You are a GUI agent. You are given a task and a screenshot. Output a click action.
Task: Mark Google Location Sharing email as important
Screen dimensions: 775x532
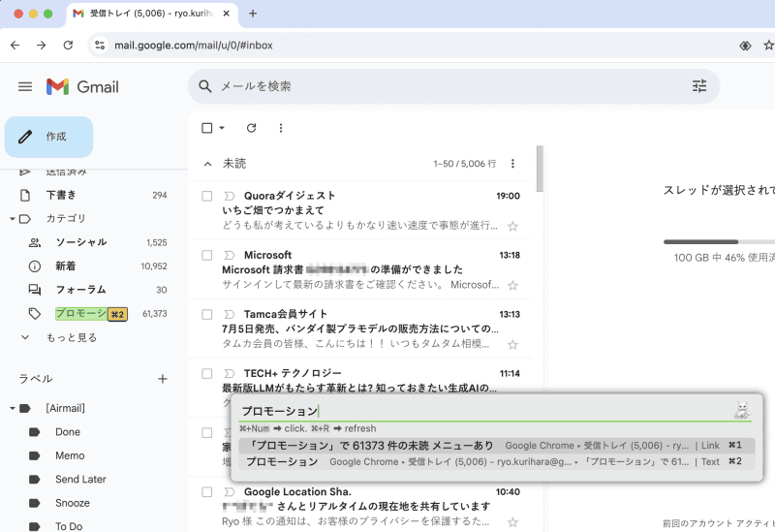(x=229, y=492)
